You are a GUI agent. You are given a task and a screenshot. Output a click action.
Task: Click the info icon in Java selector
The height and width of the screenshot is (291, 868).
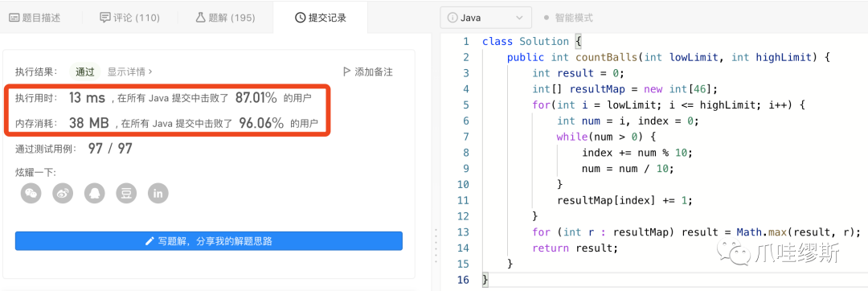tap(452, 18)
